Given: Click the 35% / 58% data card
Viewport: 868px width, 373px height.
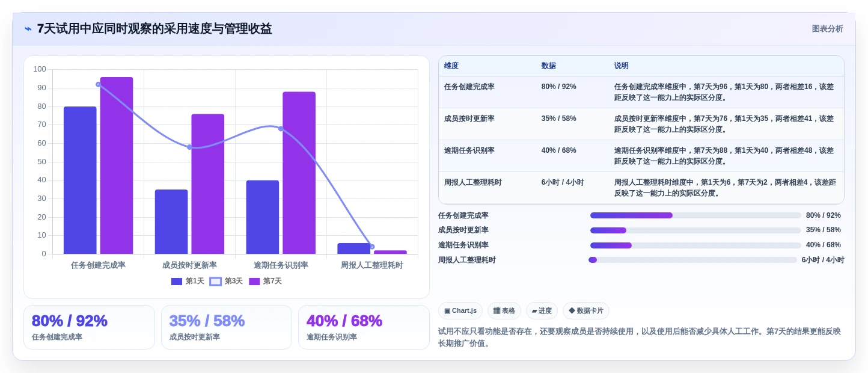Looking at the screenshot, I should 227,327.
